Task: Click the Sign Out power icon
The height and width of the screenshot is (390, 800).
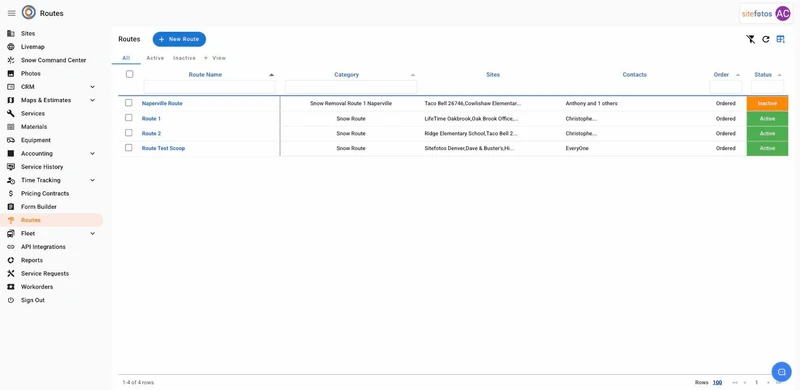Action: pos(11,300)
